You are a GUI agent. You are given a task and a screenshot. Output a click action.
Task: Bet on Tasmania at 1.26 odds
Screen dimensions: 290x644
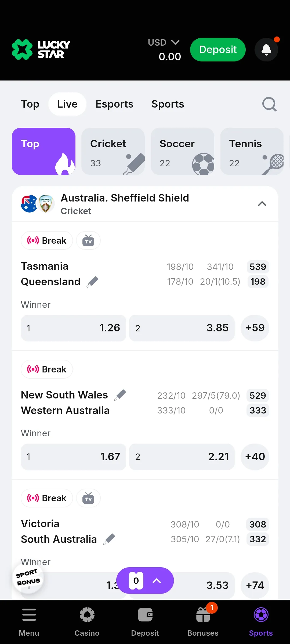pos(73,328)
